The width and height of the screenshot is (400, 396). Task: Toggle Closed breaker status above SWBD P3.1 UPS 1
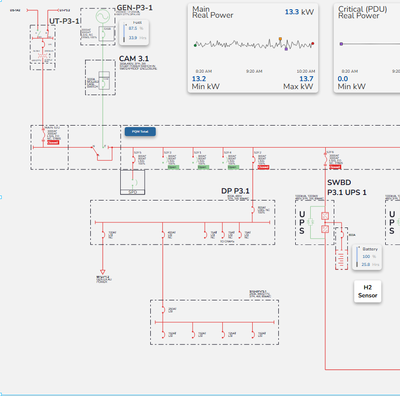(335, 167)
